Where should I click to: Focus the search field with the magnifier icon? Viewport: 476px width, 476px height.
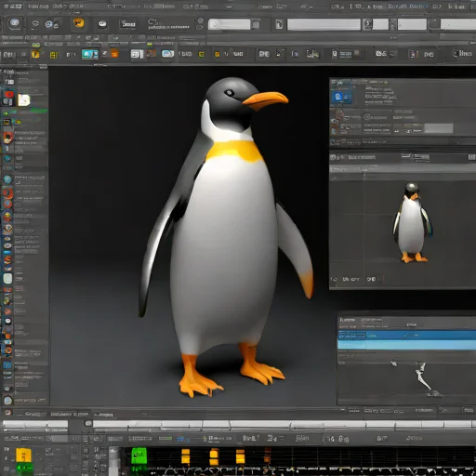click(x=229, y=24)
